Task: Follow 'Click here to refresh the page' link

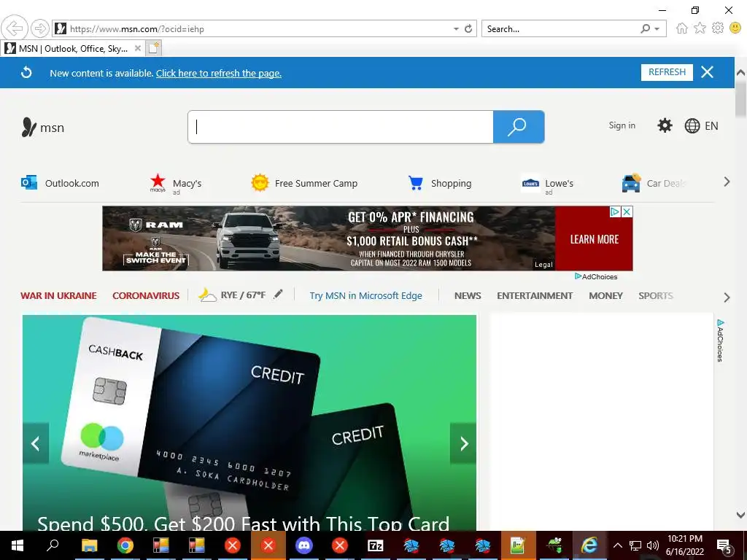Action: 219,74
